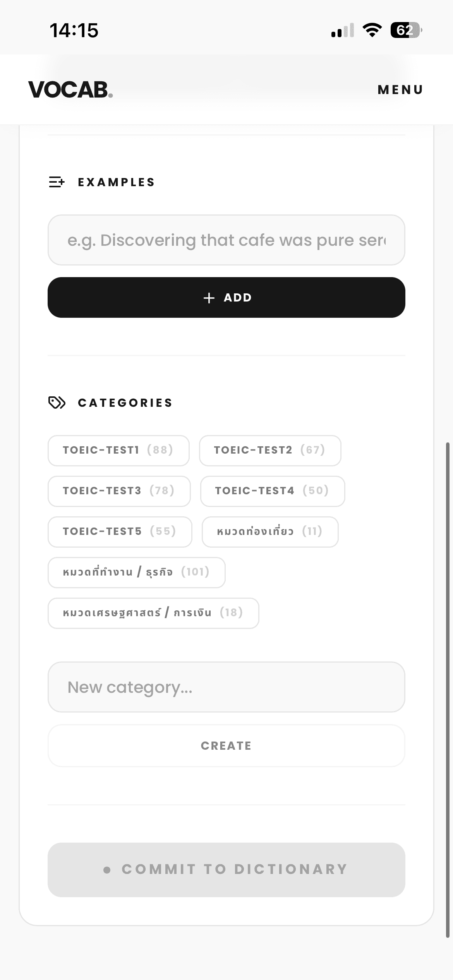Select the TOEIC-TEST4 category chip
Screen dimensions: 453x980
coord(272,491)
